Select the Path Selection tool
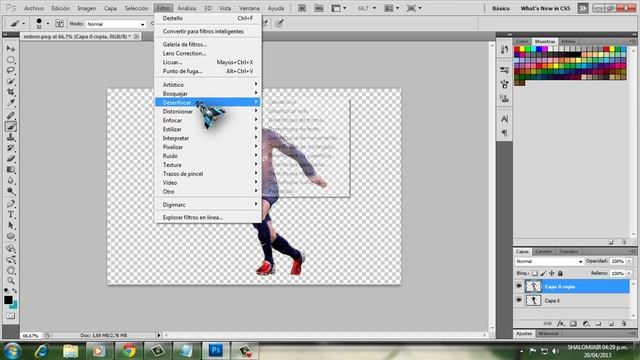Image resolution: width=640 pixels, height=360 pixels. tap(11, 225)
